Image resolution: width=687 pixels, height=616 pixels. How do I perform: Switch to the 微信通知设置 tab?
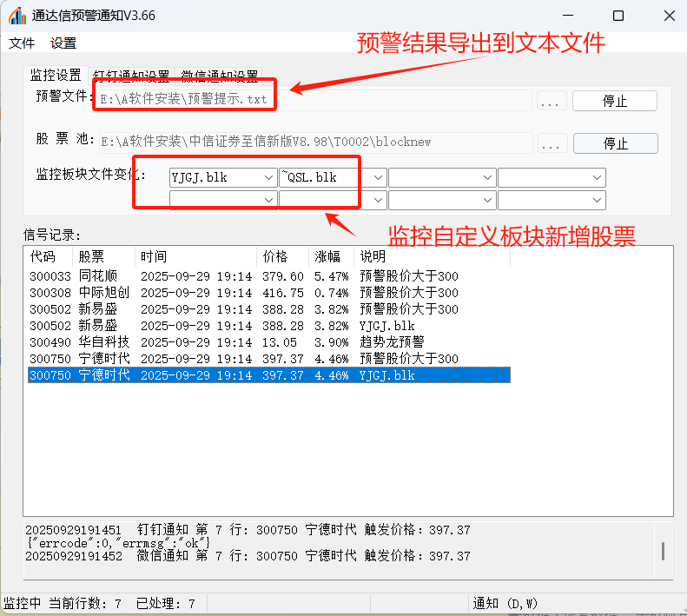[x=220, y=76]
